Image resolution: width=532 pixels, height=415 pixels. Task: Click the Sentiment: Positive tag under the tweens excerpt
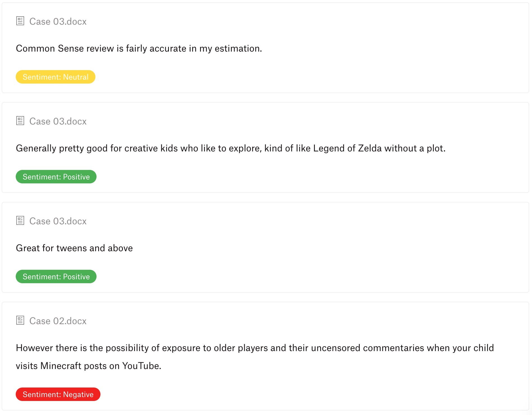click(x=56, y=276)
